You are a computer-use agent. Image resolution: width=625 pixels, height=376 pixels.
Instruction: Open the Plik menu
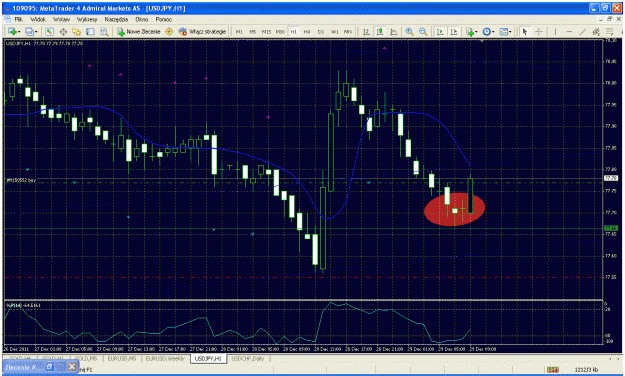tap(19, 19)
